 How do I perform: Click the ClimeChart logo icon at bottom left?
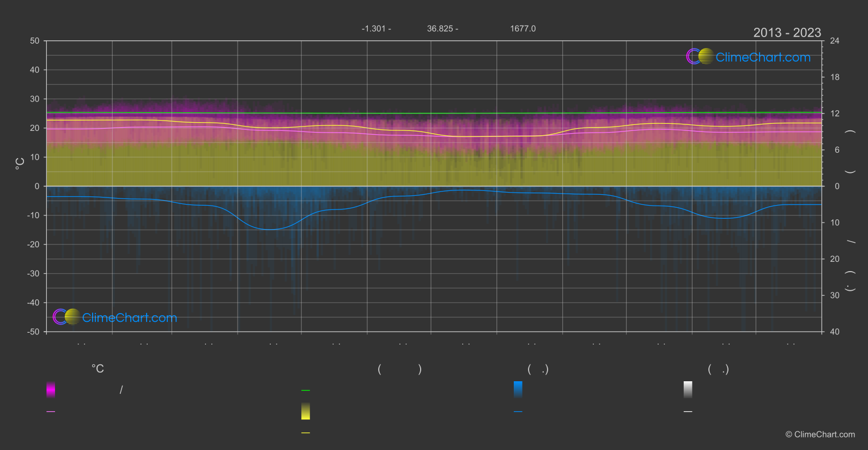(66, 317)
